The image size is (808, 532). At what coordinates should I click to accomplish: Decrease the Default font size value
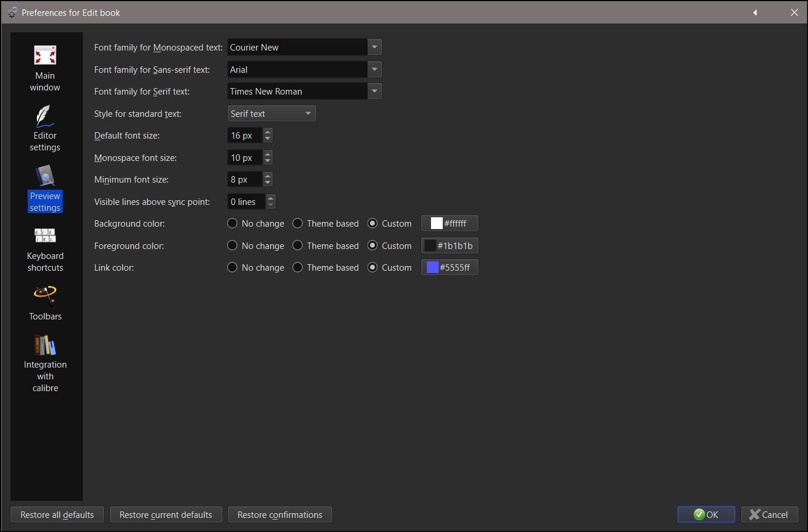point(268,139)
